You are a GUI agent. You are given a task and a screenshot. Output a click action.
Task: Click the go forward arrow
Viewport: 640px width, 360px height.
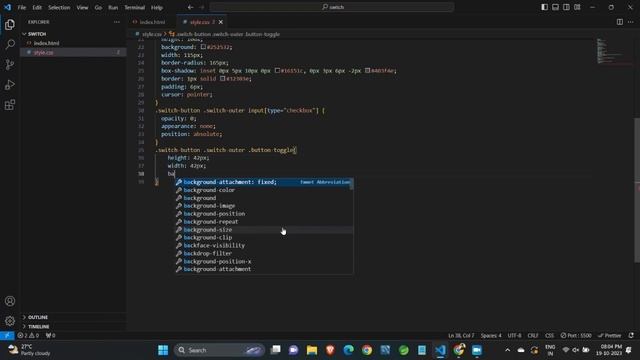pos(202,7)
